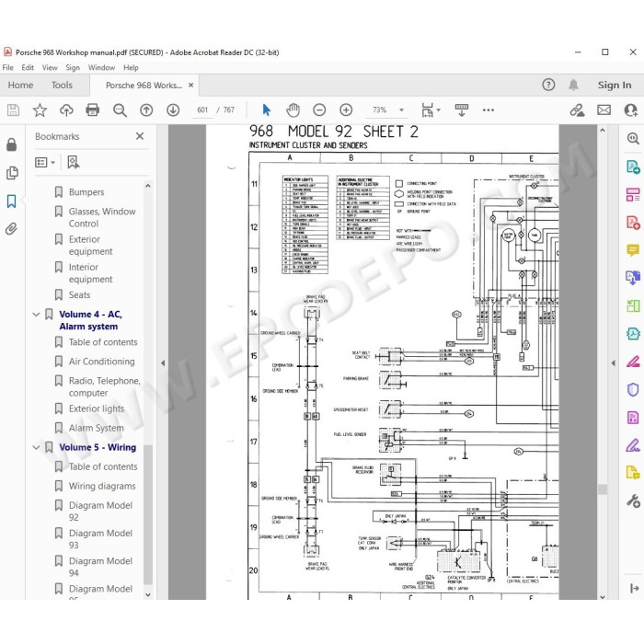Image resolution: width=644 pixels, height=644 pixels.
Task: Open the Page Thumbnails panel icon
Action: [12, 173]
